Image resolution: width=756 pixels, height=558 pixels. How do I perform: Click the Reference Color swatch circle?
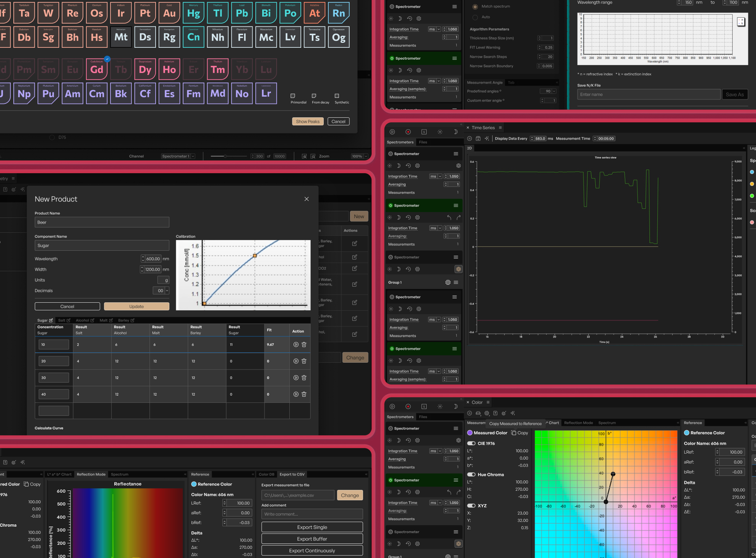click(194, 484)
